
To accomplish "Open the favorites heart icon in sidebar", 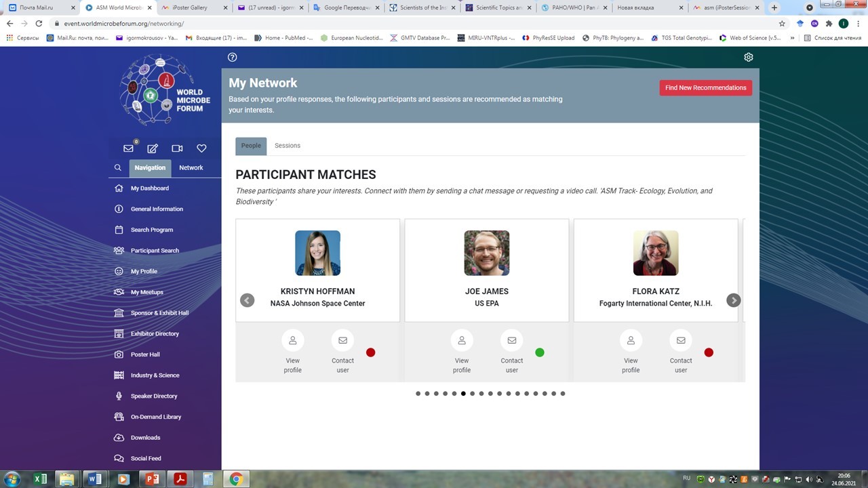I will click(x=201, y=148).
